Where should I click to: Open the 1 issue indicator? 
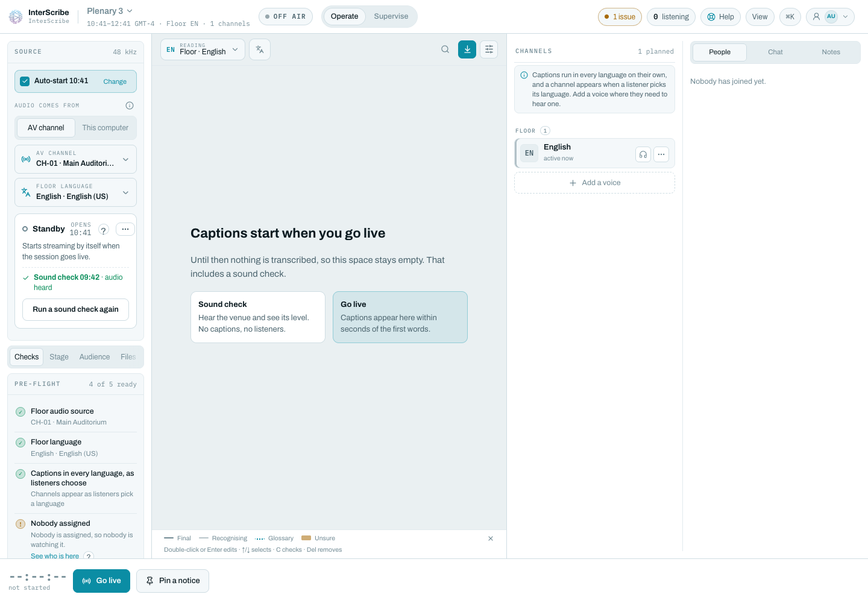pyautogui.click(x=620, y=17)
